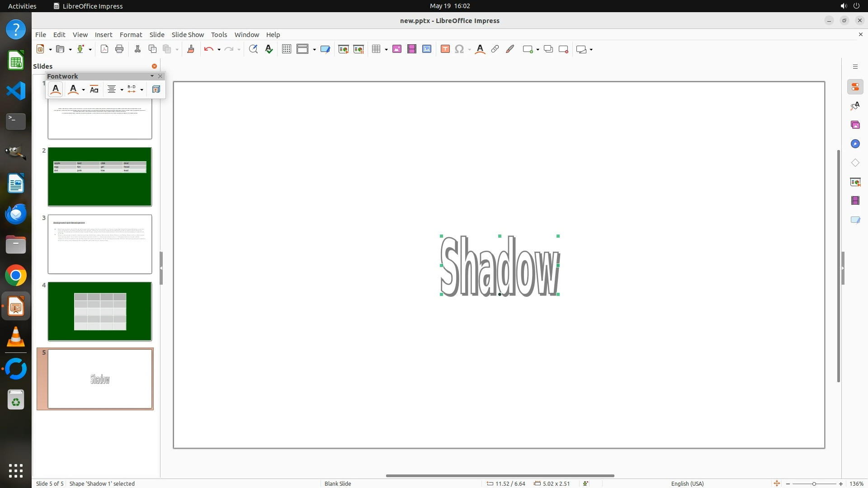Toggle Extrusion on Fontwork toolbar

(x=156, y=89)
